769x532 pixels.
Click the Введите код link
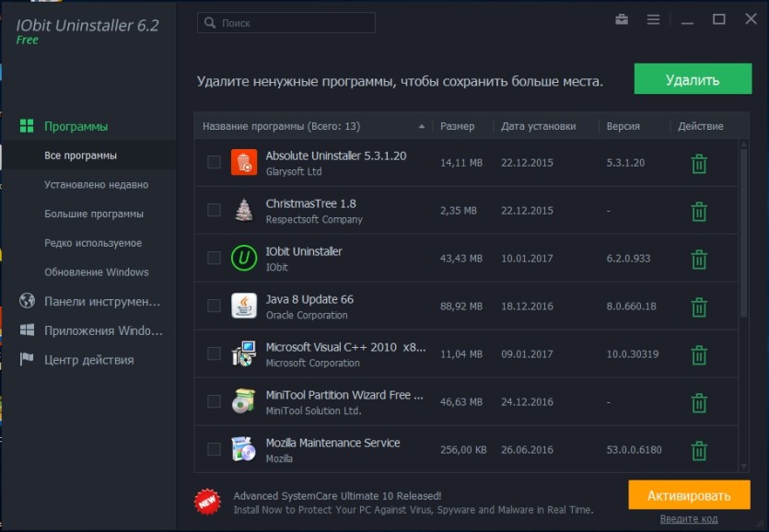click(x=689, y=519)
